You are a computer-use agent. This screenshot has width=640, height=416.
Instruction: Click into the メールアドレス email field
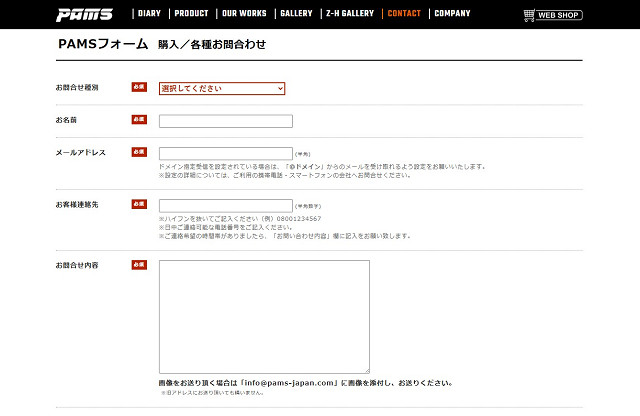(x=225, y=153)
